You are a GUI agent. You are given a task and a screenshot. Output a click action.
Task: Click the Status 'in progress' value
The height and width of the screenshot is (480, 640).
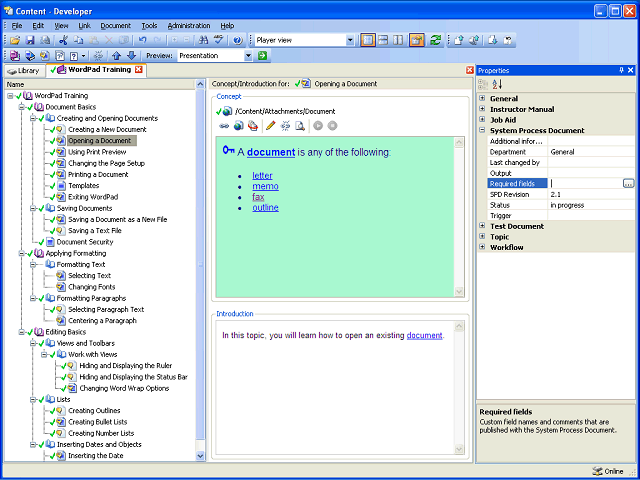(x=591, y=205)
